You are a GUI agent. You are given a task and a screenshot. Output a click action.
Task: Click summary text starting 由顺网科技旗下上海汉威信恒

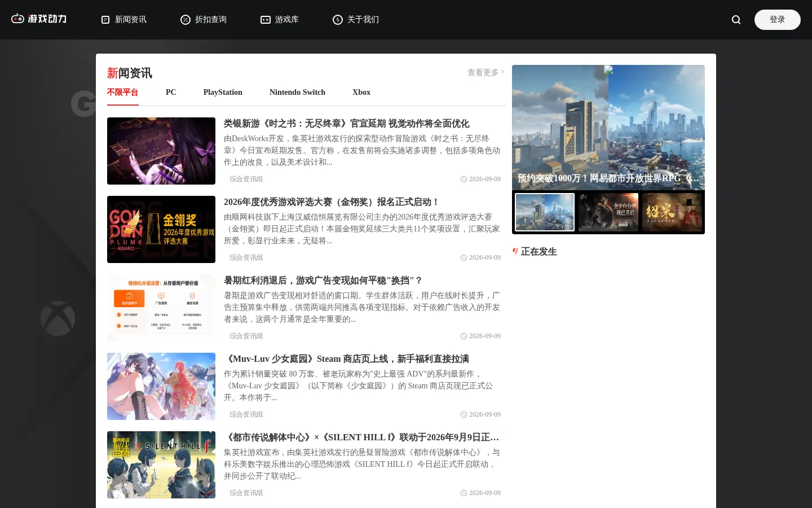[x=362, y=229]
